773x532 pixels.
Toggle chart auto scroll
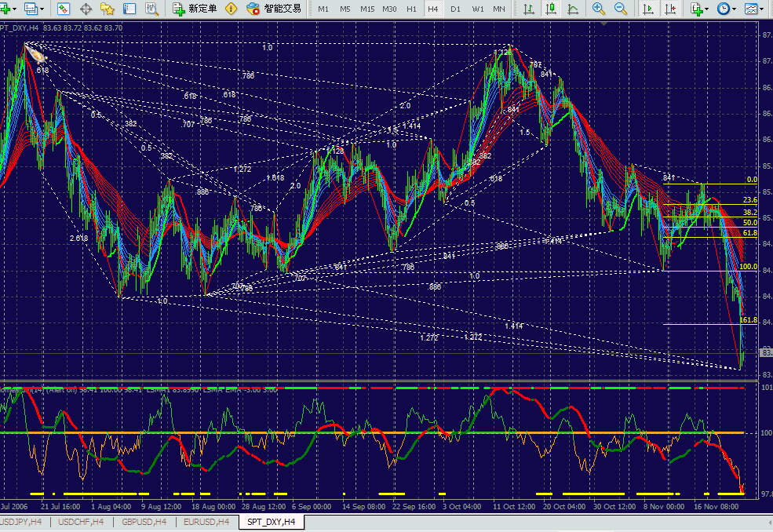(647, 9)
